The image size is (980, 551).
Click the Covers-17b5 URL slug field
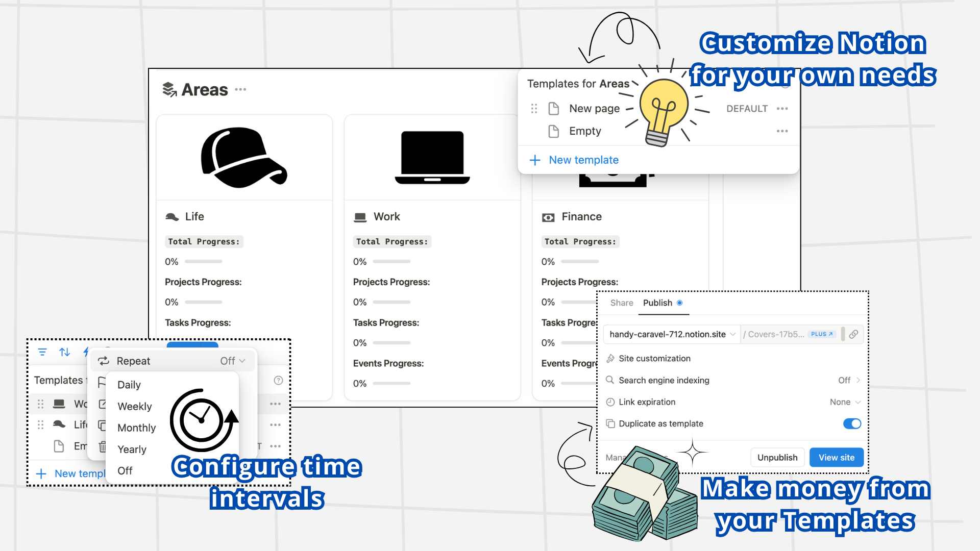773,334
